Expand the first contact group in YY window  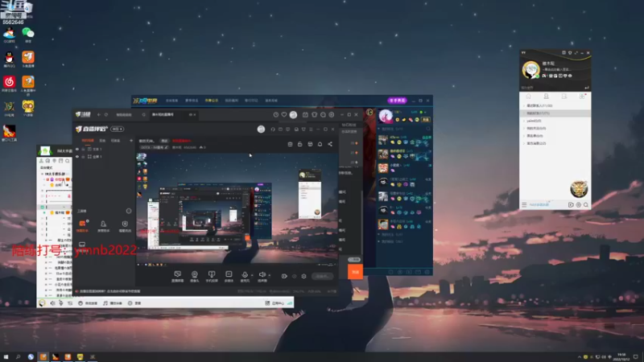pos(525,106)
